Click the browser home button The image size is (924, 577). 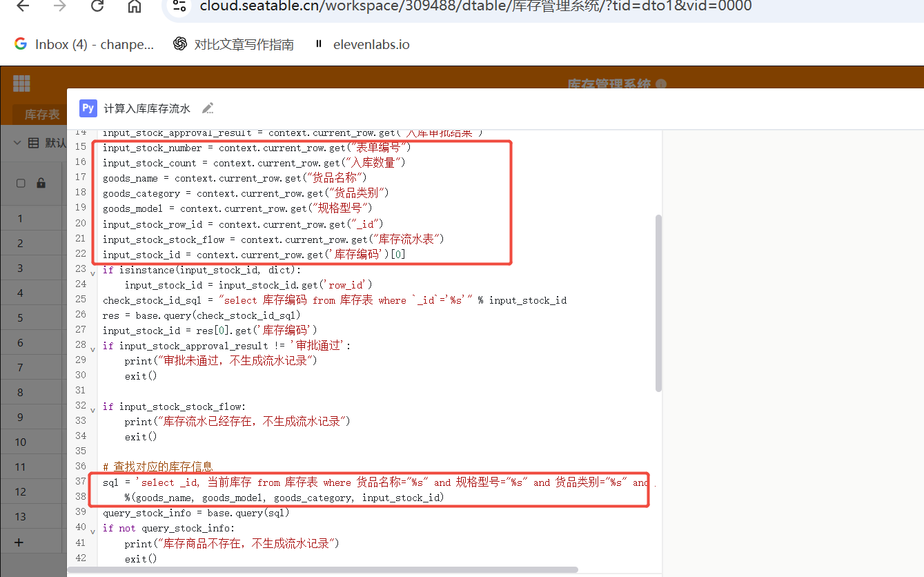[135, 7]
